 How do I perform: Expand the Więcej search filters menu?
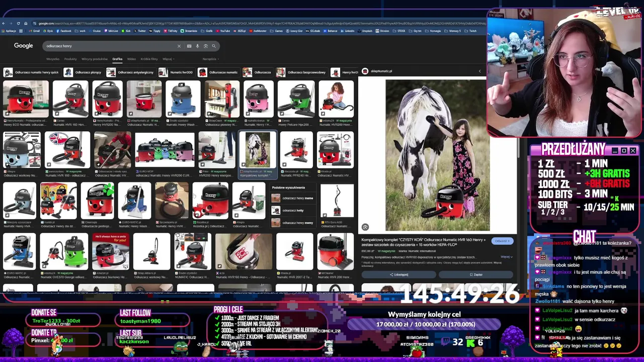169,59
